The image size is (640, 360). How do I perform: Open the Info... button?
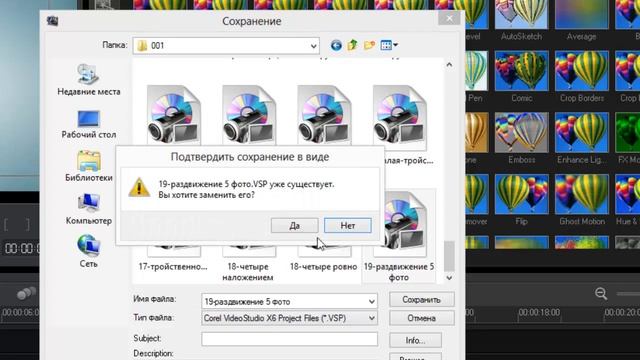click(x=415, y=340)
